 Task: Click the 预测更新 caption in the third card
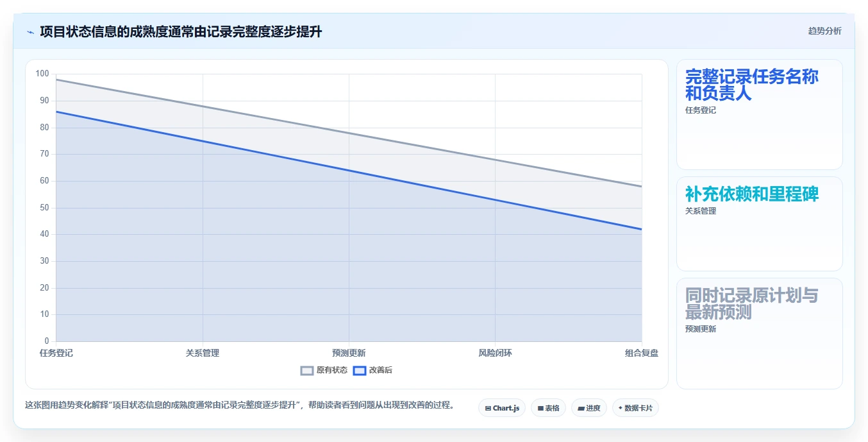(x=701, y=329)
